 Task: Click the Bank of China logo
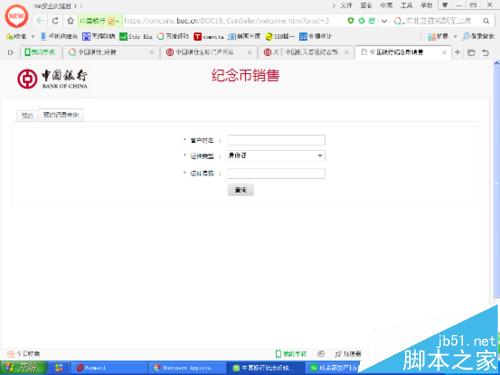52,79
